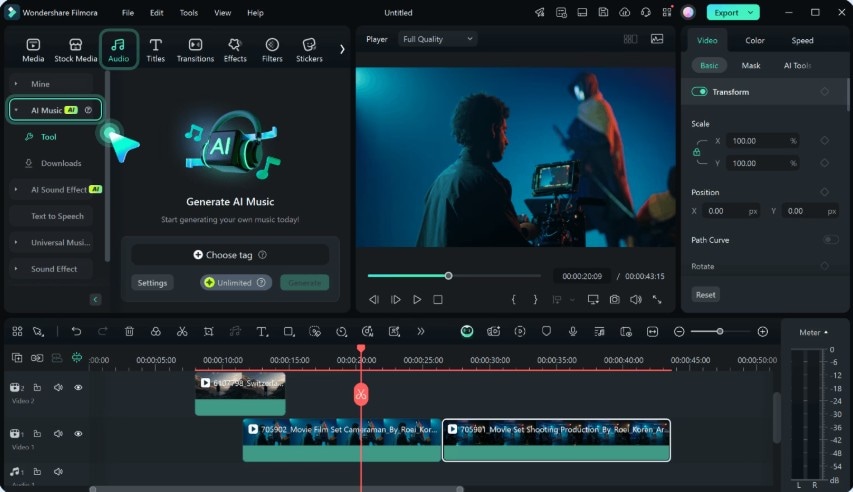
Task: Click the player playback progress slider
Action: pos(448,276)
